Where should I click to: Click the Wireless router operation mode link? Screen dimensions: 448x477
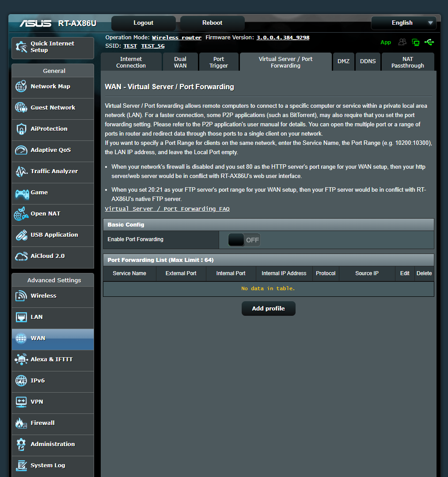(x=177, y=38)
